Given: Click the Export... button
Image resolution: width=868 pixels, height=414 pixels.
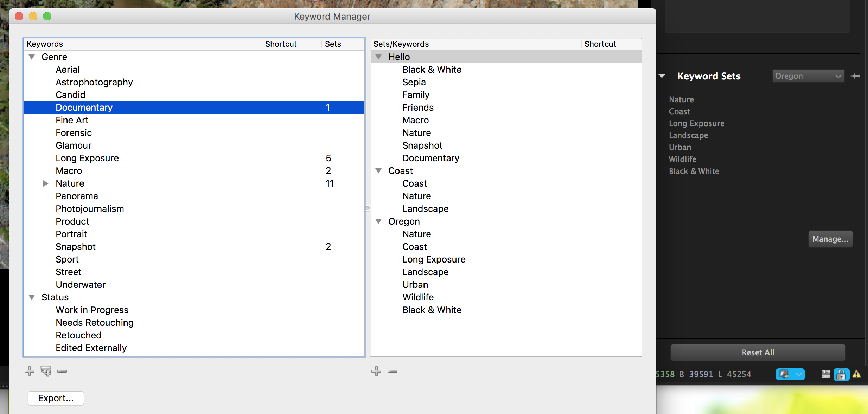Looking at the screenshot, I should (56, 398).
